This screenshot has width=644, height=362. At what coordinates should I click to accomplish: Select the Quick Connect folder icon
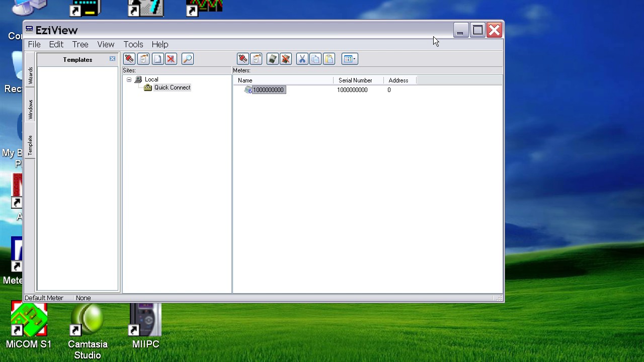pyautogui.click(x=148, y=87)
